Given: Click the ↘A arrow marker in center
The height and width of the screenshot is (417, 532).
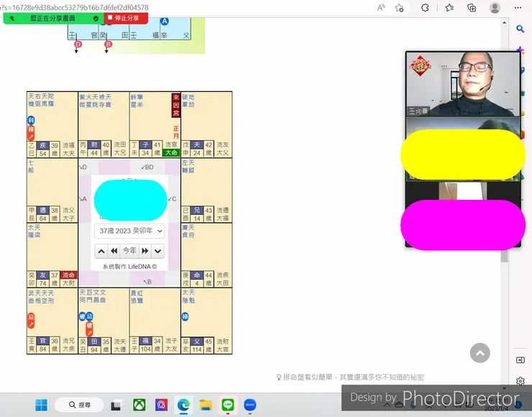Looking at the screenshot, I should (x=83, y=199).
